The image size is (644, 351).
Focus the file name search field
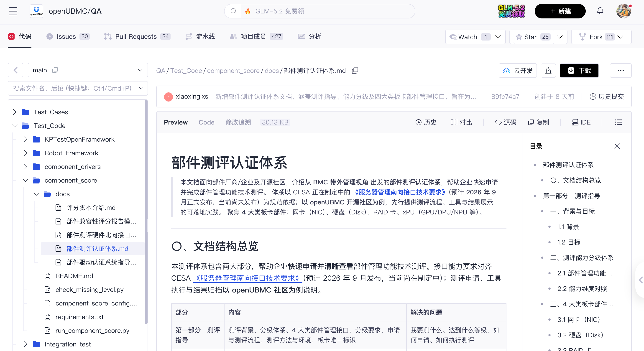[x=72, y=88]
